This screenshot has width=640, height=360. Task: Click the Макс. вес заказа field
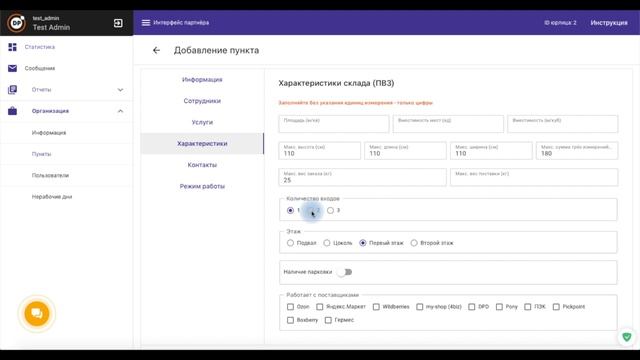click(x=362, y=177)
